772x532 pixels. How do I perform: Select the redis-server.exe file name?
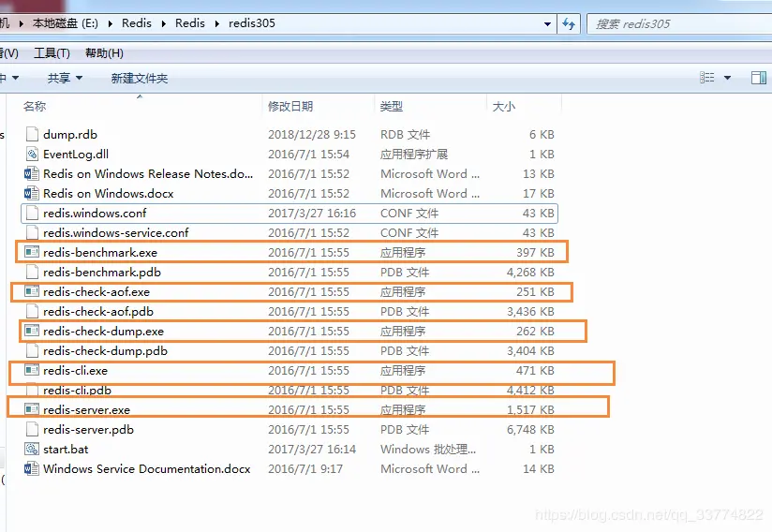[x=86, y=409]
